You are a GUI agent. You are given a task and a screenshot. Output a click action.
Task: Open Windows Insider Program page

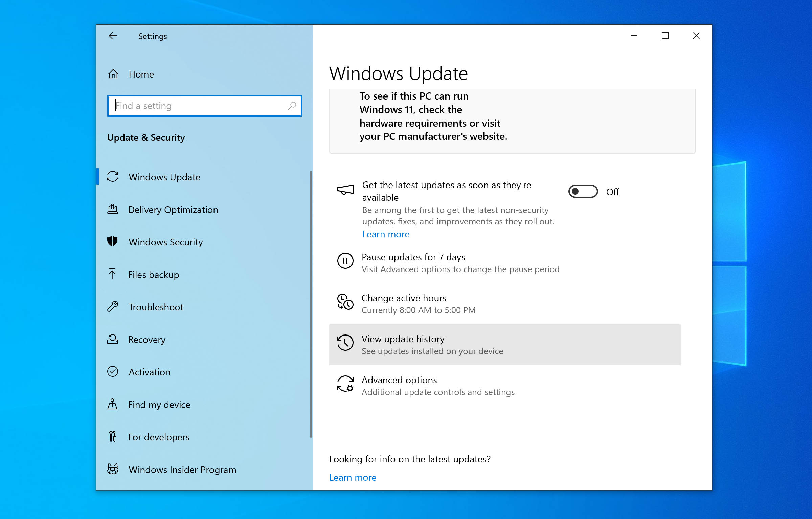pyautogui.click(x=204, y=470)
